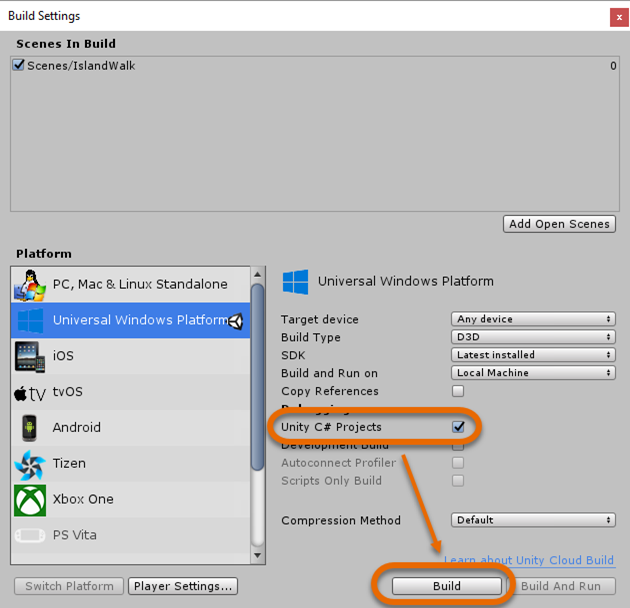The width and height of the screenshot is (630, 608).
Task: Select PC, Mac & Linux Standalone platform
Action: click(x=131, y=285)
